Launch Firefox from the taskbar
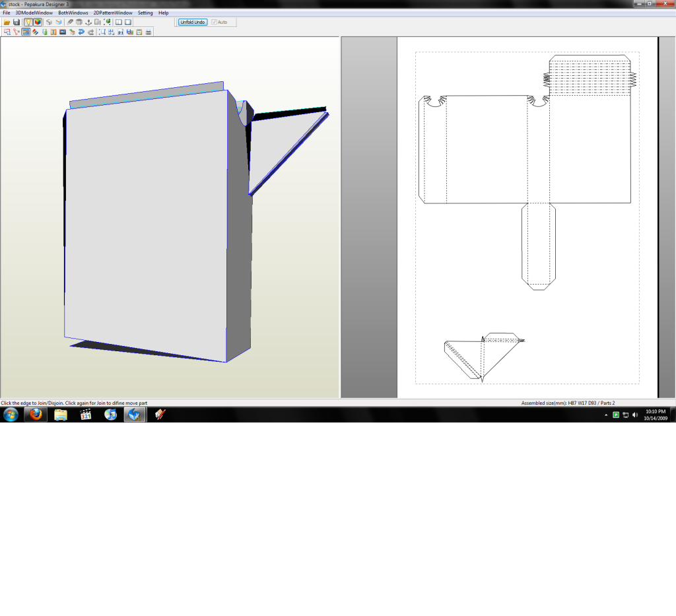 [36, 415]
